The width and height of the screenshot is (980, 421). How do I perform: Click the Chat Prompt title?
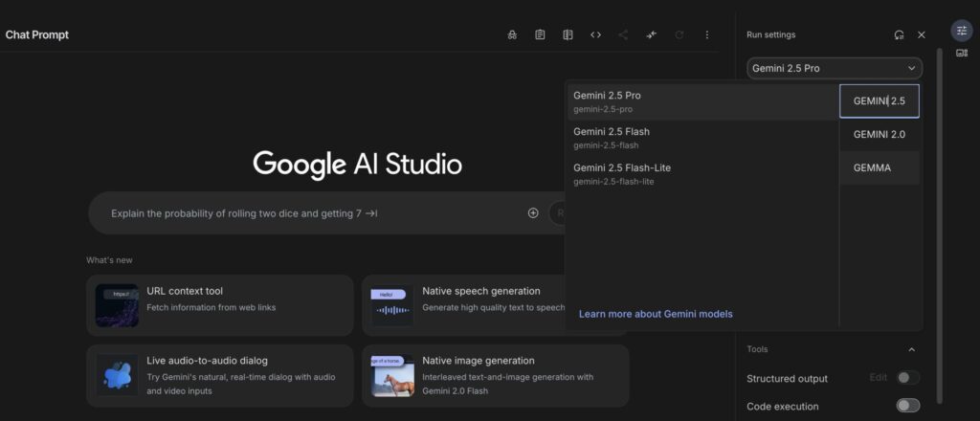(x=37, y=35)
